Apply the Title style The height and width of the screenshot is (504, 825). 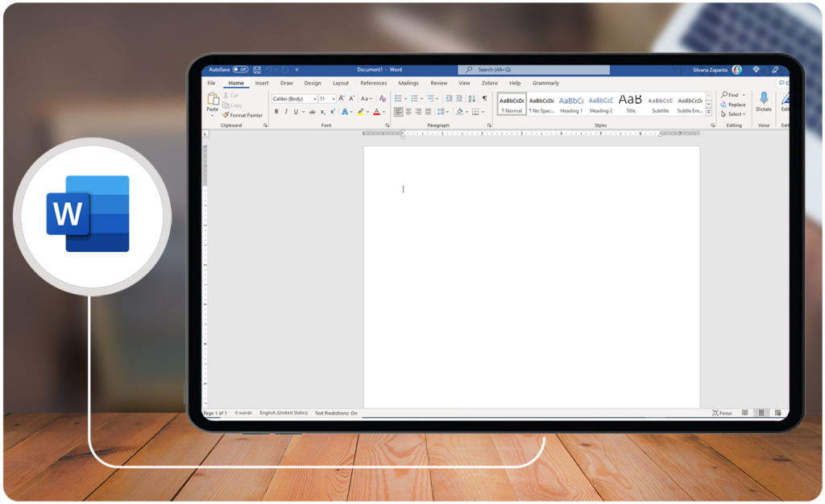[630, 104]
